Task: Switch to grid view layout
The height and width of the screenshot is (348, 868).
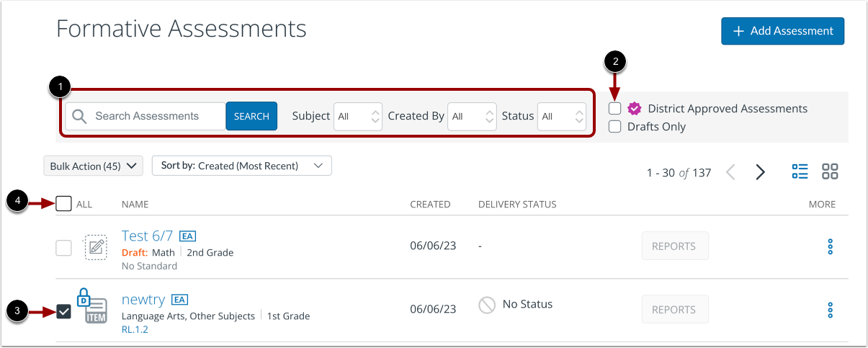Action: click(x=830, y=171)
